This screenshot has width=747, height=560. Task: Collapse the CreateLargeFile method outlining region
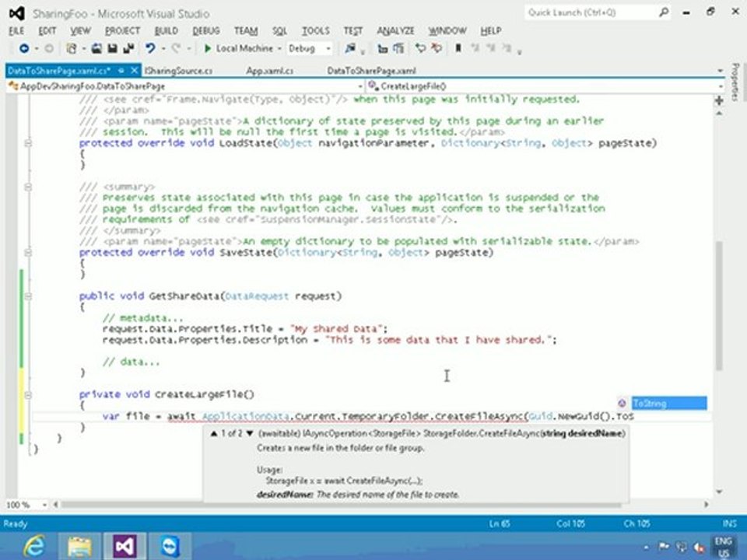[28, 395]
